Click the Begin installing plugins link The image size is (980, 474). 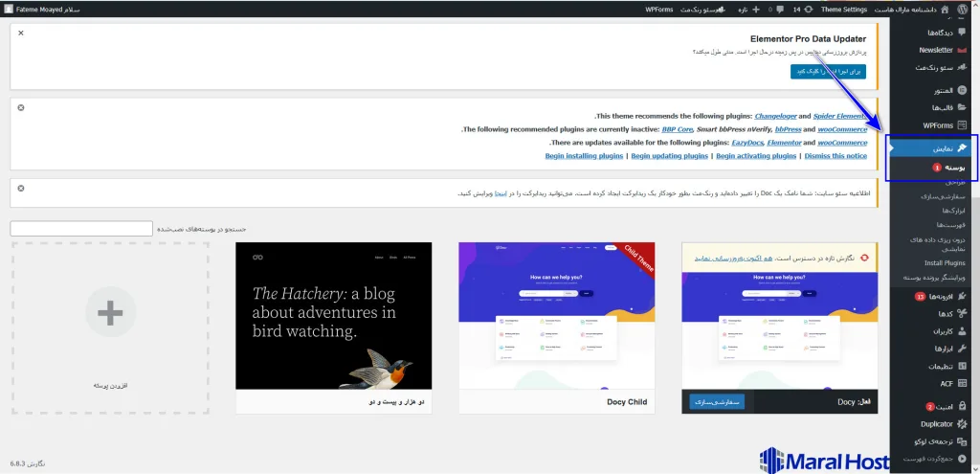click(x=584, y=156)
